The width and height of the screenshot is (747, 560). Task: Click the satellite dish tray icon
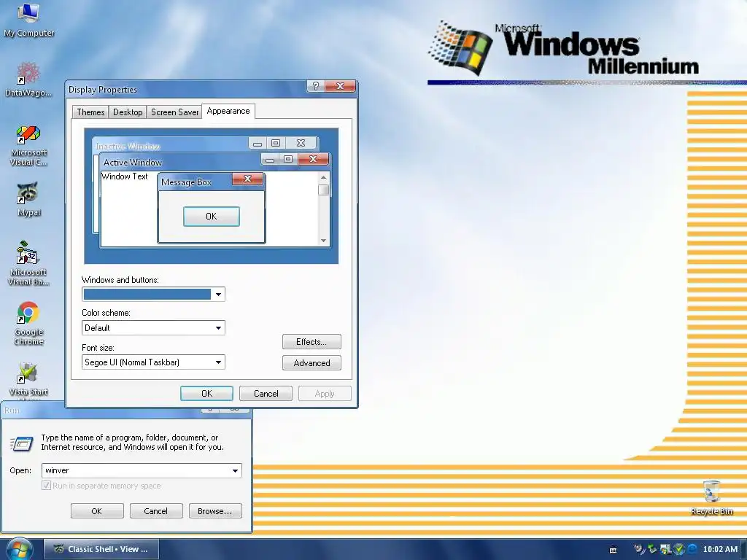point(639,549)
